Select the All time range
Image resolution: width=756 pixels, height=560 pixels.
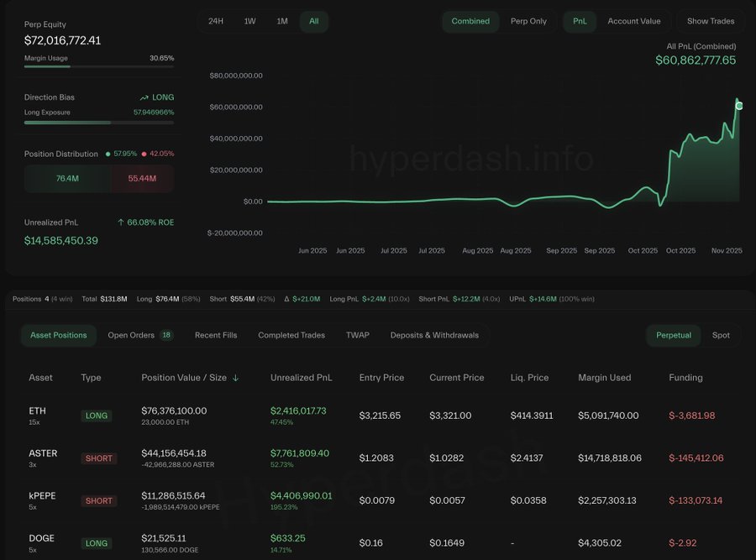[x=313, y=21]
